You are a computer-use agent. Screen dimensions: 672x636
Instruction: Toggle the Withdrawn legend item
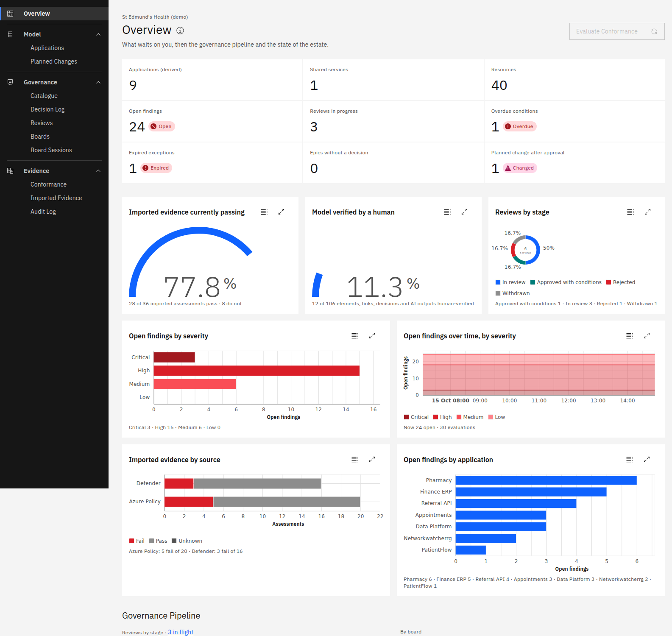(513, 293)
